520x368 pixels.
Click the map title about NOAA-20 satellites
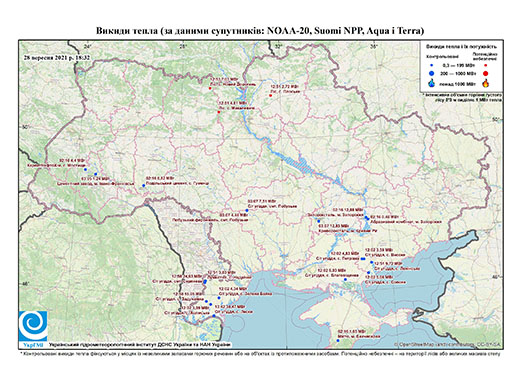(x=260, y=31)
